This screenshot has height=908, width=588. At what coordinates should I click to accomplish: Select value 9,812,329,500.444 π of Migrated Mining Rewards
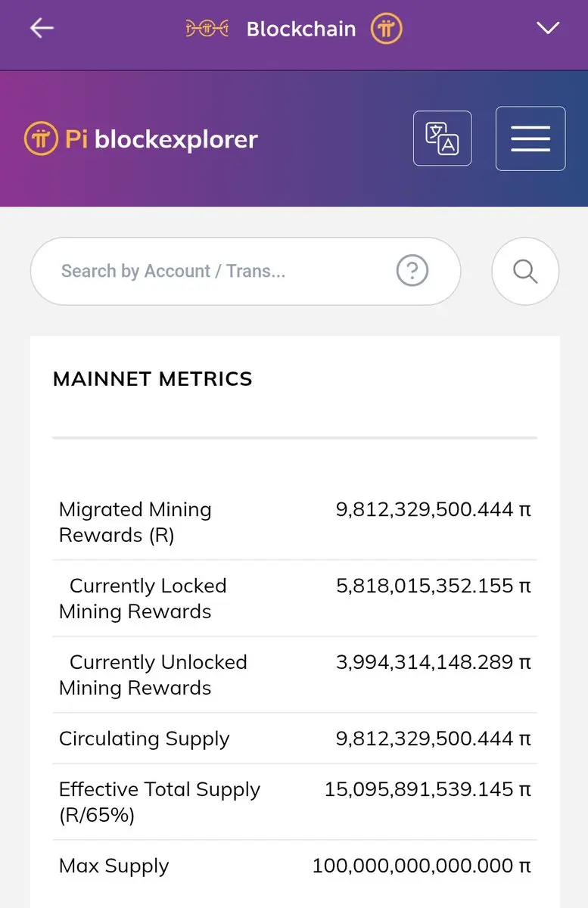pyautogui.click(x=434, y=509)
